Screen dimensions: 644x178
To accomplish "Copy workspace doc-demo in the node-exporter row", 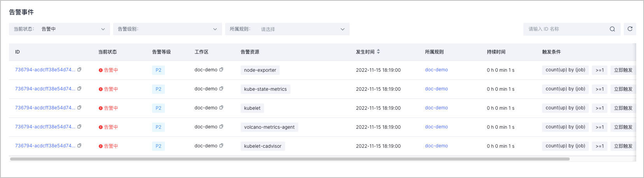I will [221, 70].
